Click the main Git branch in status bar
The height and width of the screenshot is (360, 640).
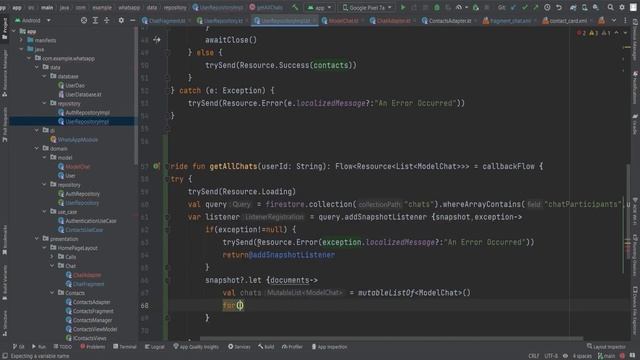(607, 356)
